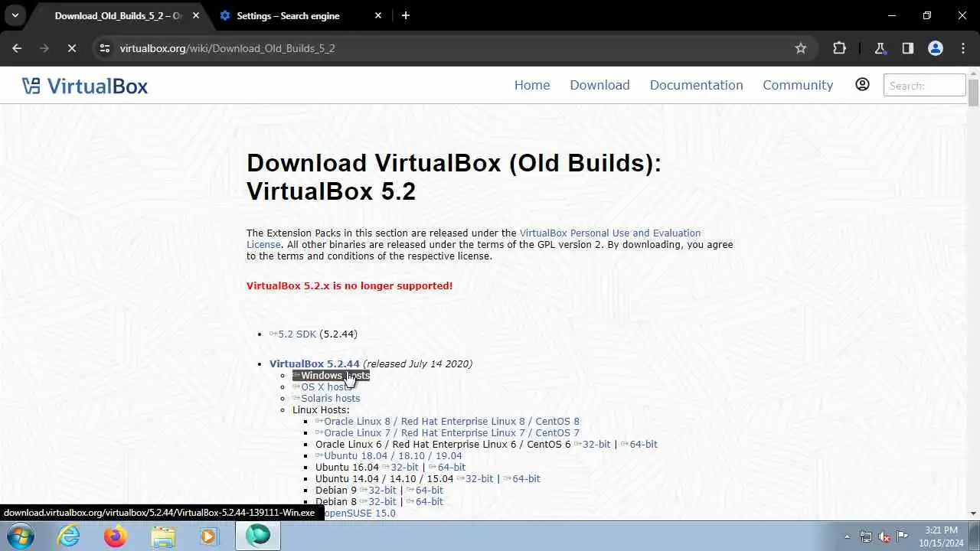Image resolution: width=980 pixels, height=551 pixels.
Task: Click the VirtualBox 5.2.44 link
Action: click(314, 364)
